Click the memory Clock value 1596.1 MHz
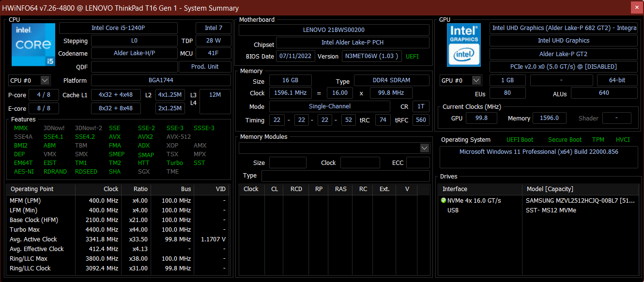Image resolution: width=644 pixels, height=282 pixels. click(291, 93)
